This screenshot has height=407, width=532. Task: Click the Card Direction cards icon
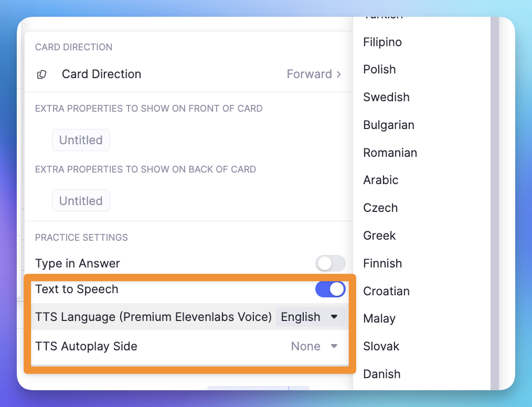[x=41, y=74]
